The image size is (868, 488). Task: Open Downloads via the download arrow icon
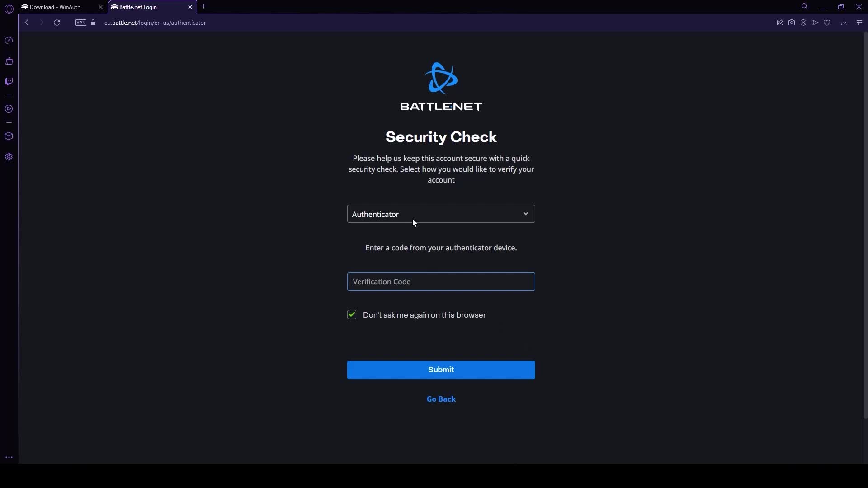pyautogui.click(x=844, y=22)
